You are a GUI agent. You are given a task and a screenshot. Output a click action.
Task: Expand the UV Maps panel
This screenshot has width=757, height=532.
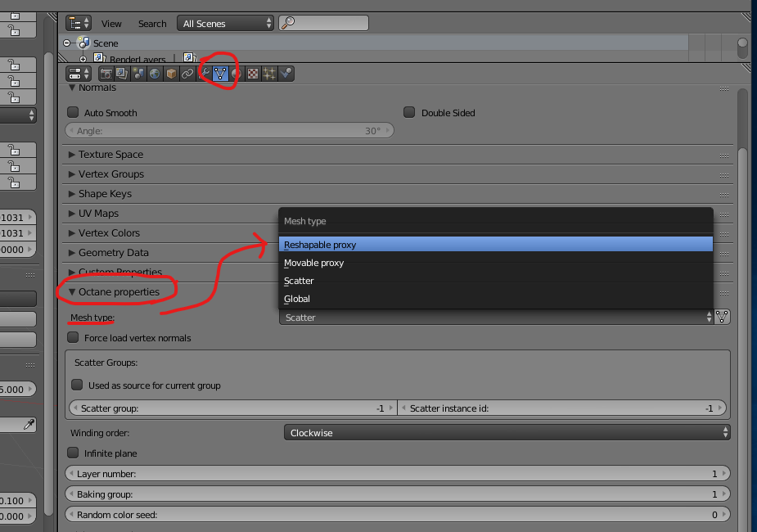[72, 214]
